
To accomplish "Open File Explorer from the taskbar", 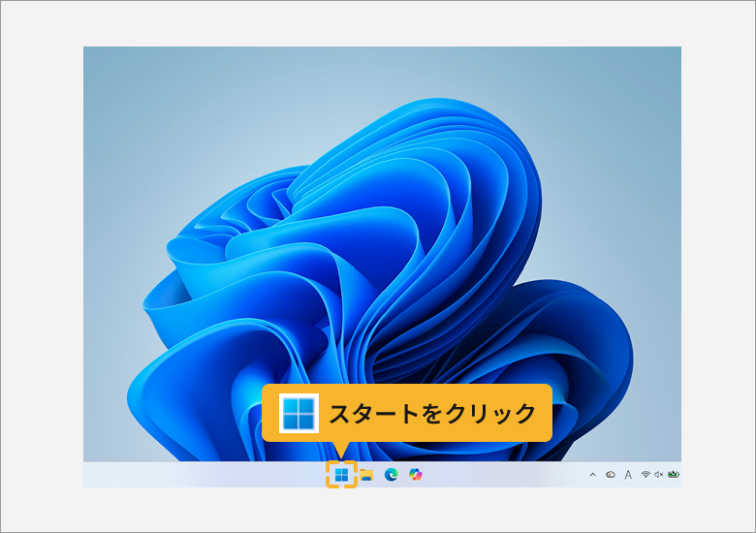I will [x=366, y=475].
